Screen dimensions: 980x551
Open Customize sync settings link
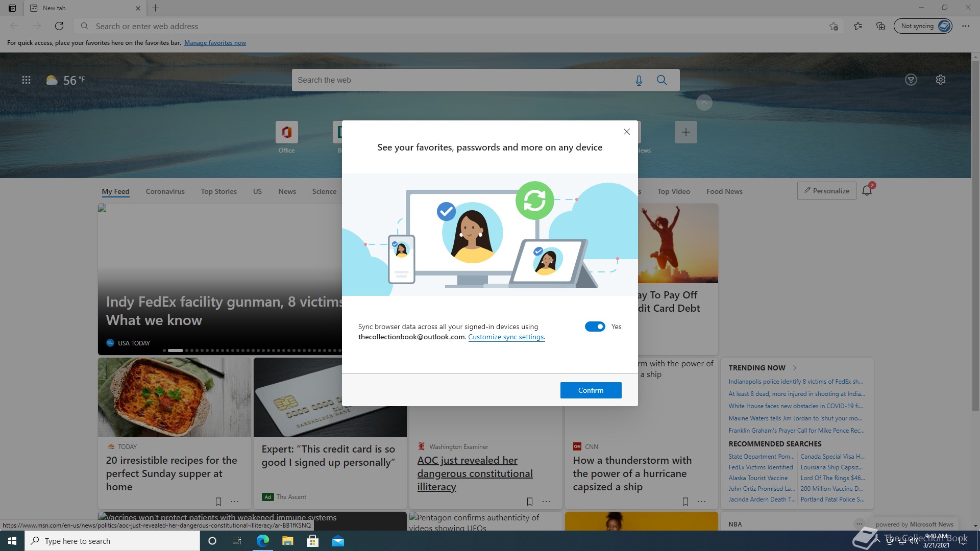[506, 337]
